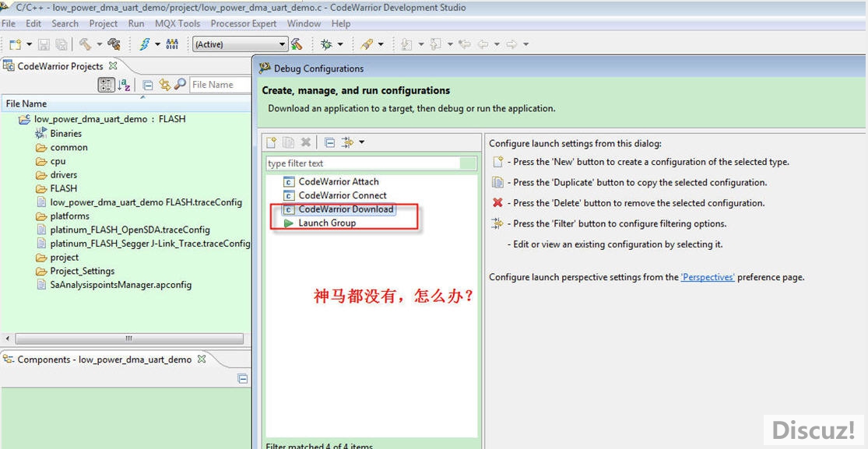The height and width of the screenshot is (449, 868).
Task: Click the Filter launch configurations icon
Action: pyautogui.click(x=347, y=142)
